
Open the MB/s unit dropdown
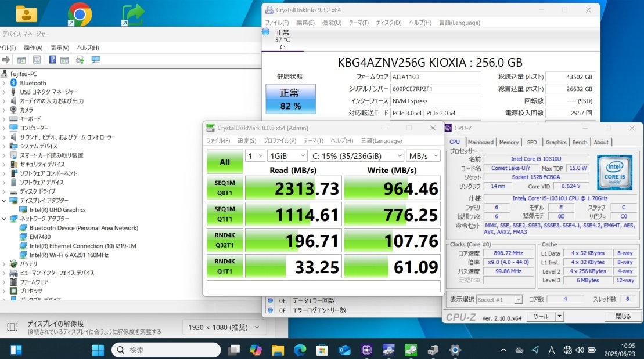423,156
